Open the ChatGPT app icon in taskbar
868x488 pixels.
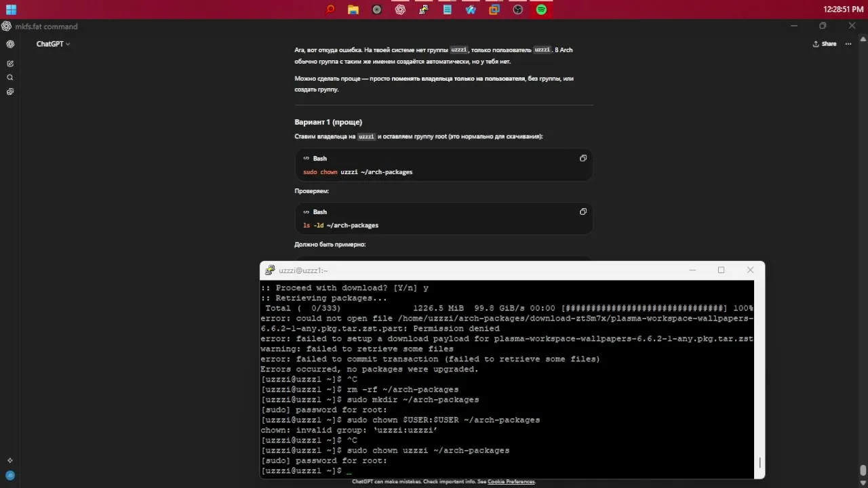pos(400,9)
